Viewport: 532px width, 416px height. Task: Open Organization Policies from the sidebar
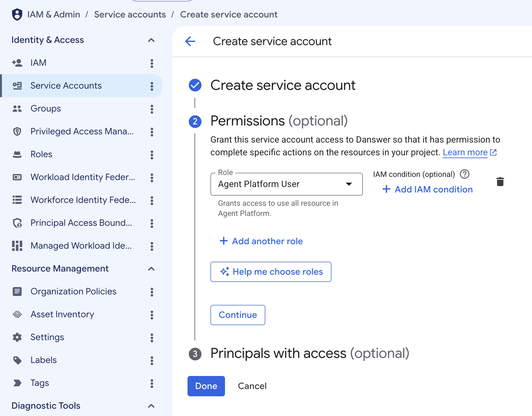[81, 292]
